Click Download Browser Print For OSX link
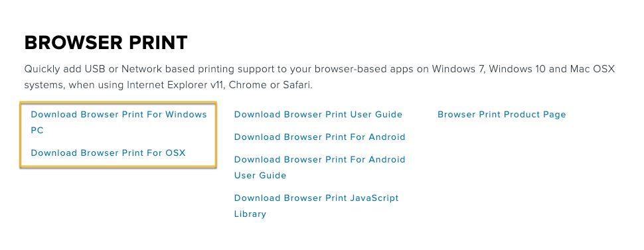This screenshot has height=250, width=644. coord(108,153)
